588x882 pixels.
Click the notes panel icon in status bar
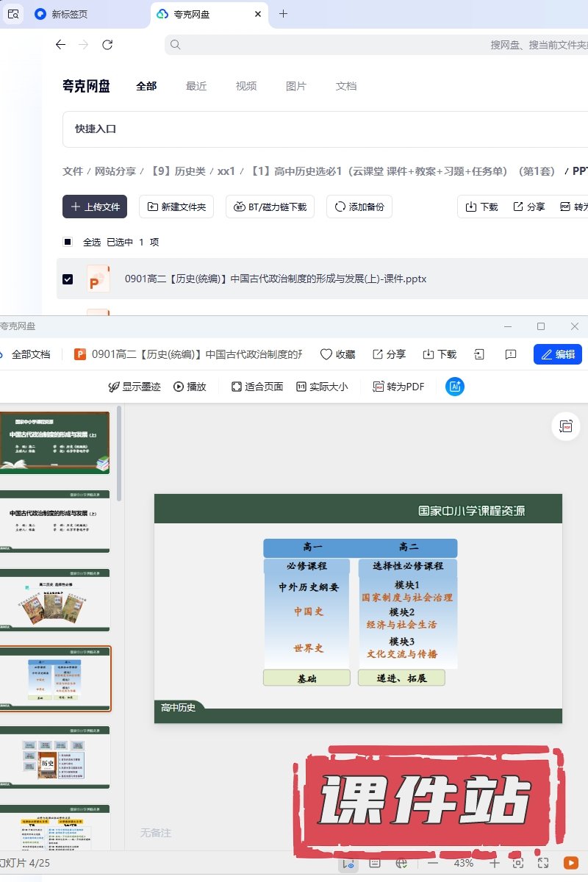[x=374, y=863]
